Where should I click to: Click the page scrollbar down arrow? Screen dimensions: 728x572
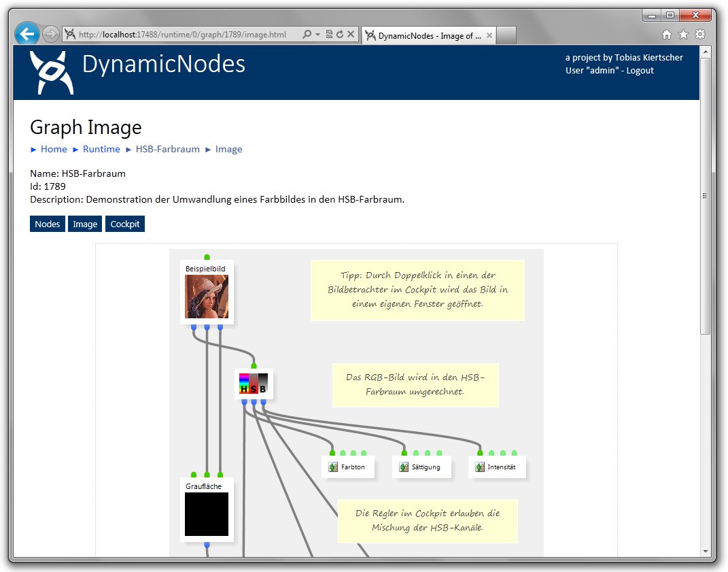pos(705,551)
